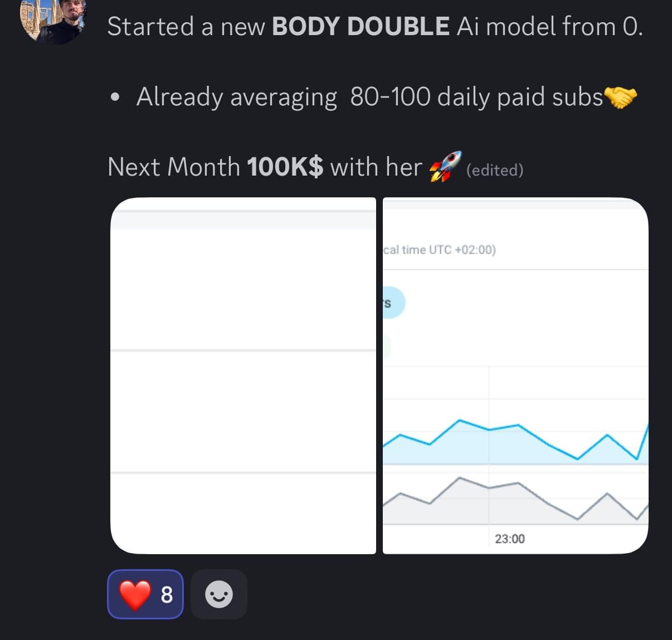Click the bold "100K$" text
Screen dimensions: 672x640
coord(284,167)
